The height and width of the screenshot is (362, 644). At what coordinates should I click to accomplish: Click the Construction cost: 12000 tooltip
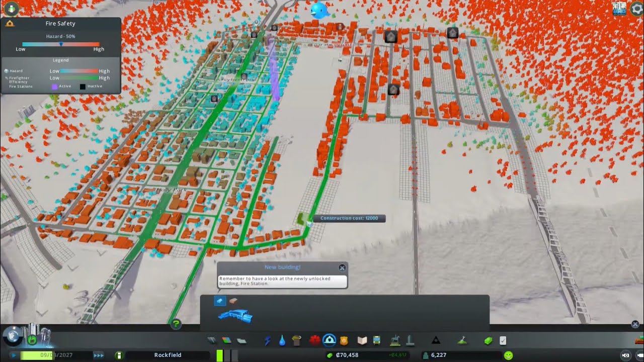click(x=349, y=218)
